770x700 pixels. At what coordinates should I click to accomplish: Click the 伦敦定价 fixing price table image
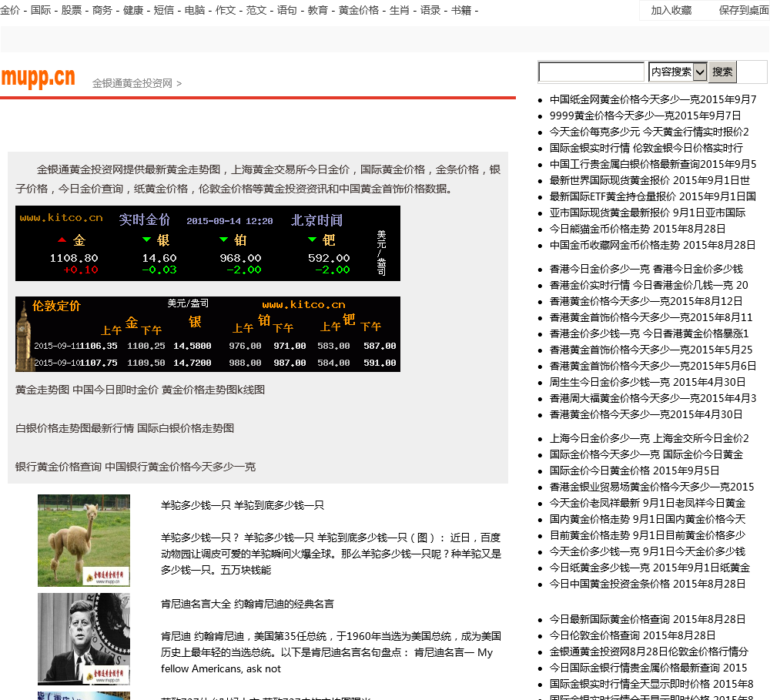pyautogui.click(x=208, y=334)
